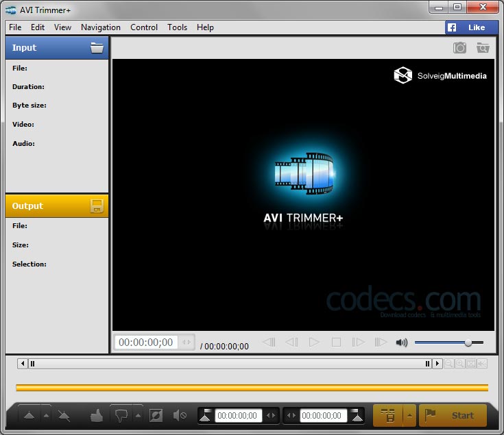Open the Control menu
504x435 pixels.
(144, 27)
